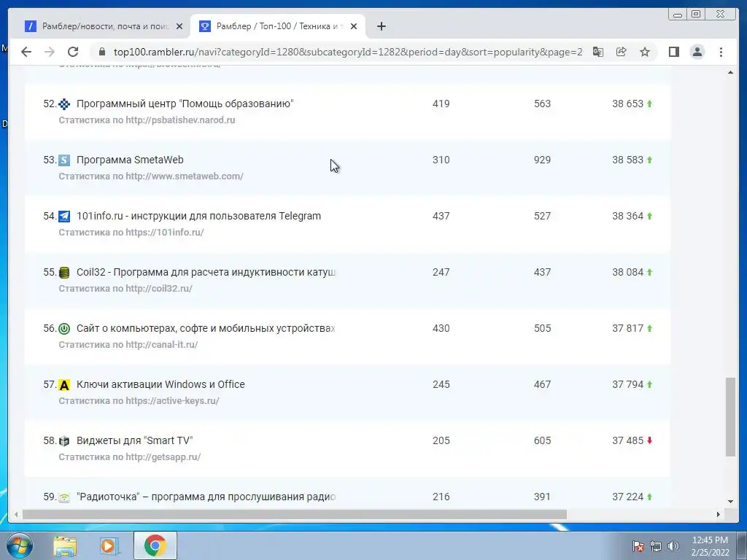Click the 37 485 popularity value
This screenshot has height=560, width=747.
click(x=627, y=441)
